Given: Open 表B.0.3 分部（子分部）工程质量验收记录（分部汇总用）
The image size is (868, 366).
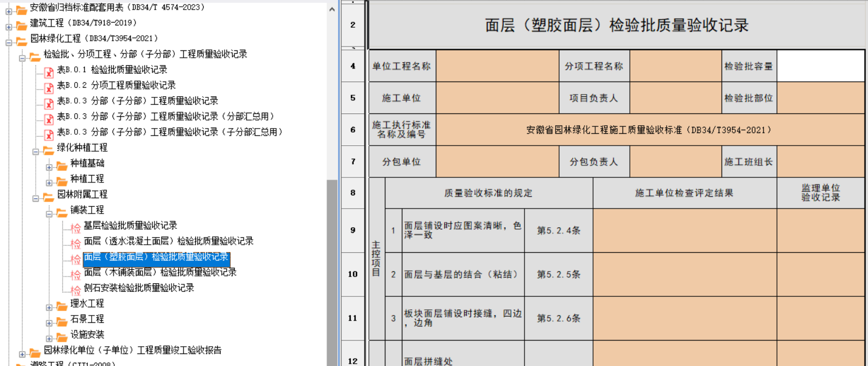Looking at the screenshot, I should (x=166, y=116).
